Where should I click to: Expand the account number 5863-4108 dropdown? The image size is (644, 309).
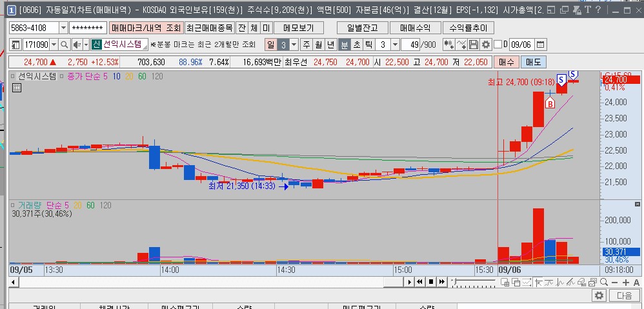tap(63, 28)
